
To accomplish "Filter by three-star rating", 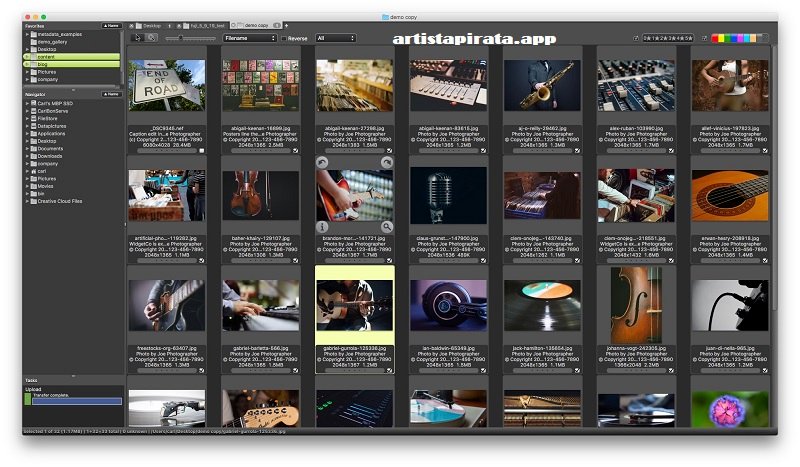I will coord(671,38).
